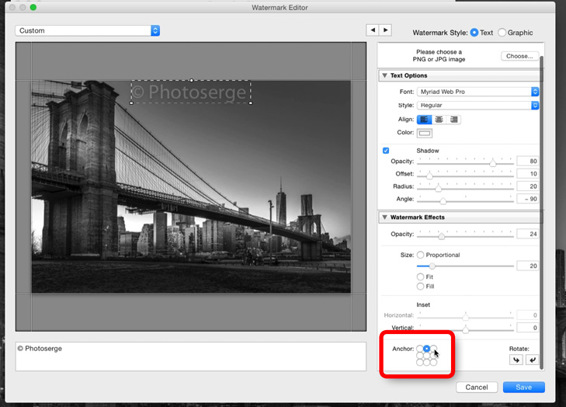
Task: Rotate watermark counterclockwise with left Rotate button
Action: (x=516, y=360)
